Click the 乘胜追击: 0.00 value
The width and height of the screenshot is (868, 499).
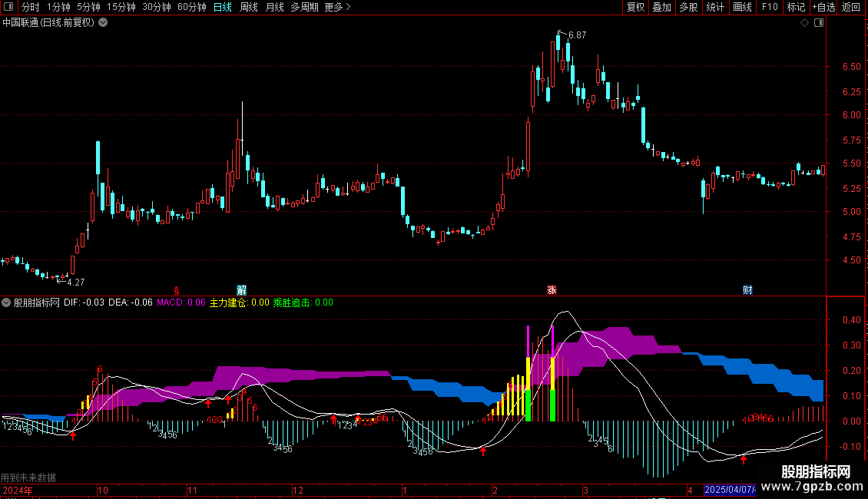point(303,302)
